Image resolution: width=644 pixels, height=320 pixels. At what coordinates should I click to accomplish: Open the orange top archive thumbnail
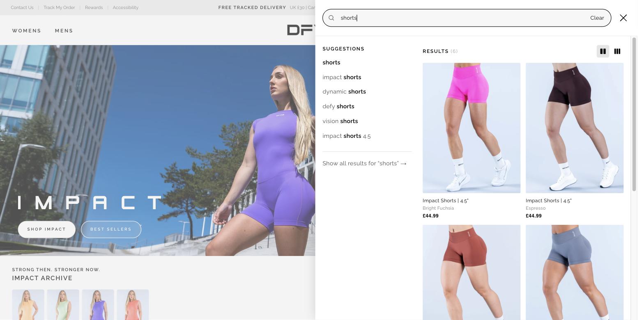28,305
